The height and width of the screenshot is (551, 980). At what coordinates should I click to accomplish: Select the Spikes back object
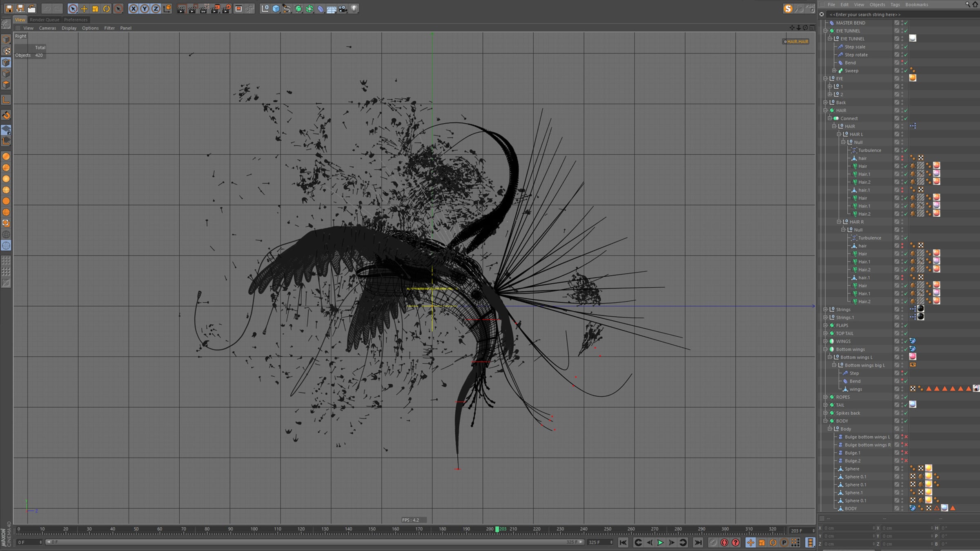[848, 413]
